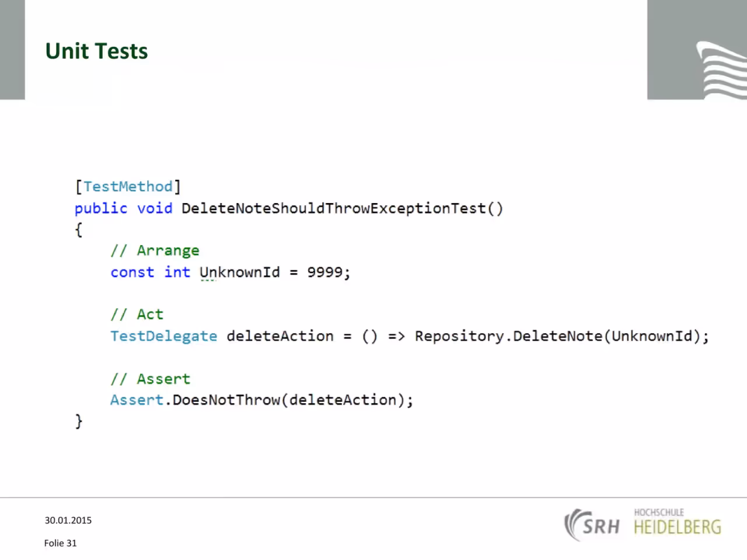Viewport: 747px width, 560px height.
Task: Click DoesNotThrow method call
Action: click(x=226, y=400)
